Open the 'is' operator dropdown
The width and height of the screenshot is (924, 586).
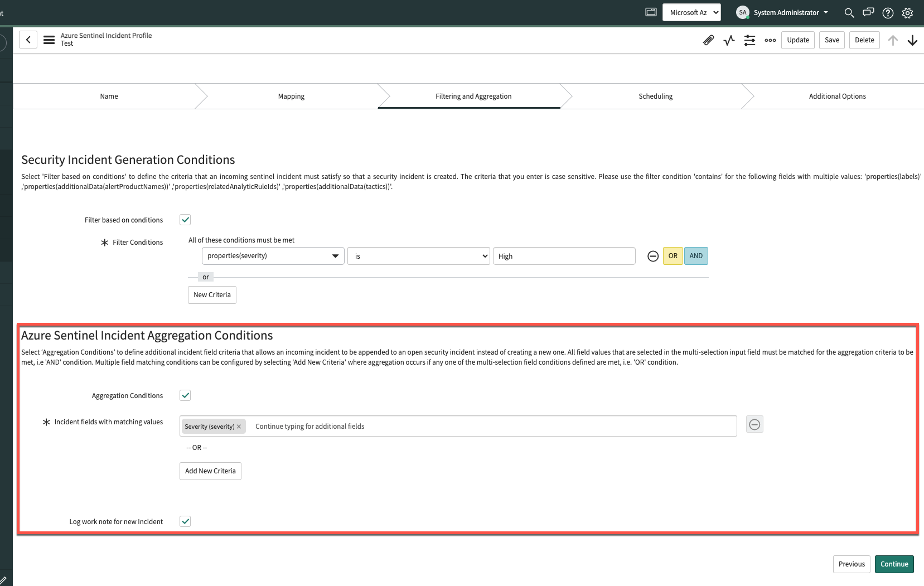click(x=418, y=256)
